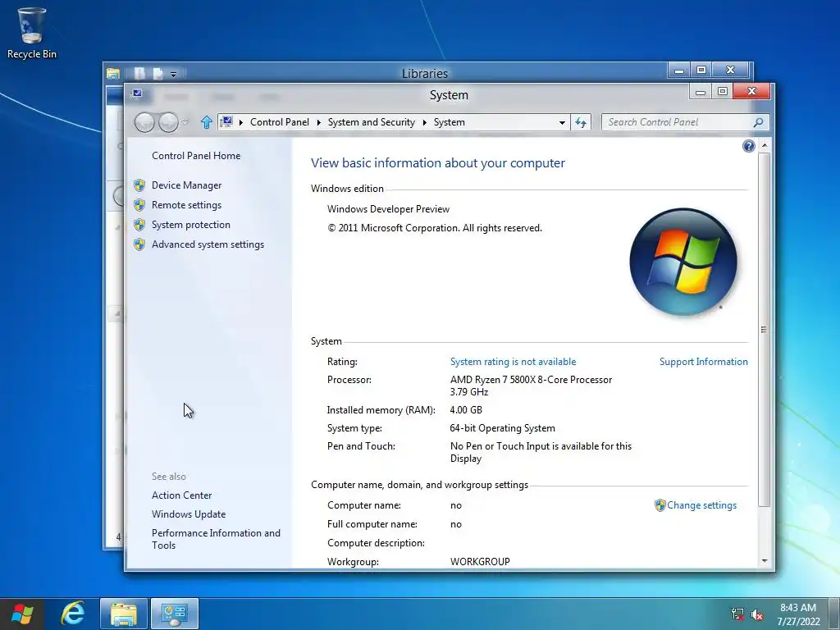
Task: Select the WORKGROUP value
Action: [x=480, y=562]
